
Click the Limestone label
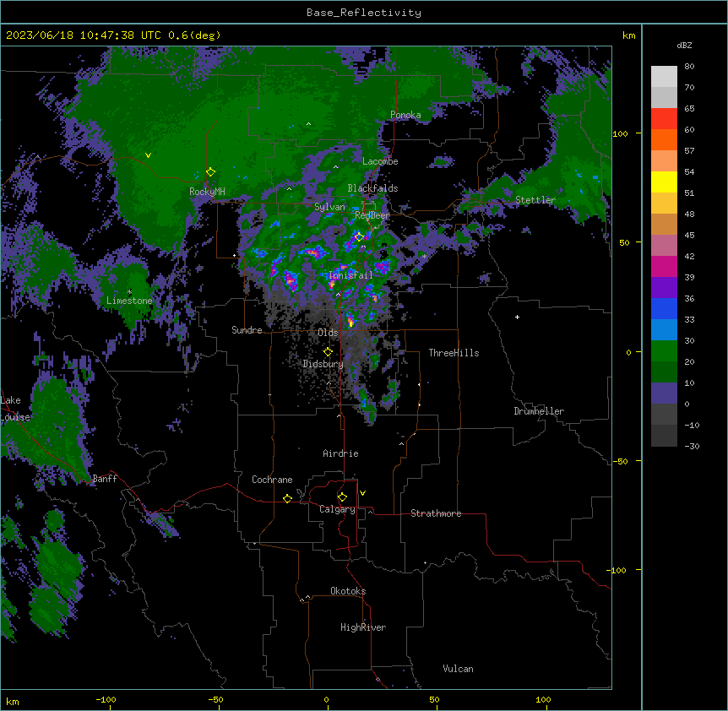coord(129,301)
